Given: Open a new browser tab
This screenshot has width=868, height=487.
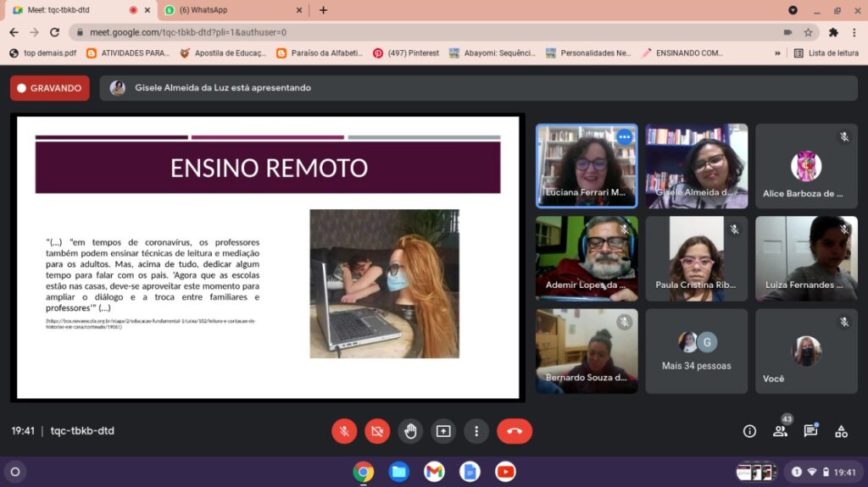Looking at the screenshot, I should [x=323, y=10].
